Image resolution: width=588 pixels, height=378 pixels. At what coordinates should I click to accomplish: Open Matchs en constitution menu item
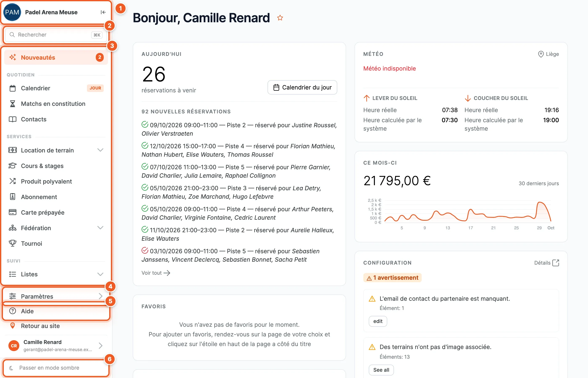(56, 104)
